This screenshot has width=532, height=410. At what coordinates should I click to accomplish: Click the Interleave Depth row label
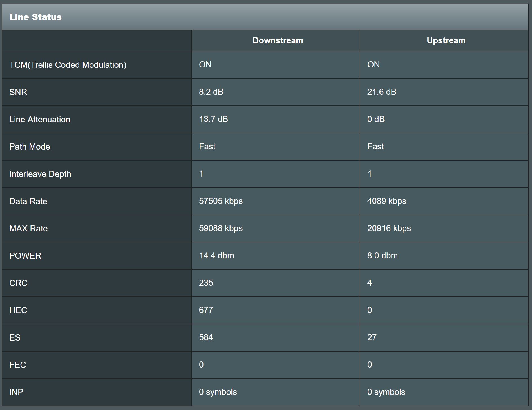(40, 174)
